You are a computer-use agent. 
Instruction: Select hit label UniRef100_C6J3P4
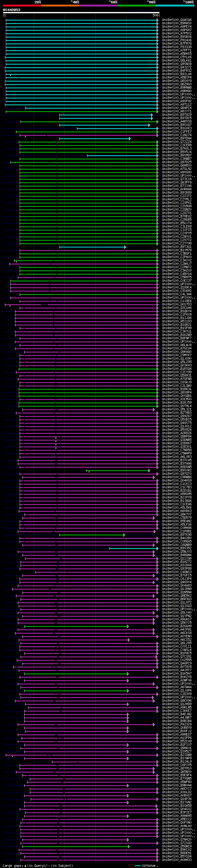[176, 579]
